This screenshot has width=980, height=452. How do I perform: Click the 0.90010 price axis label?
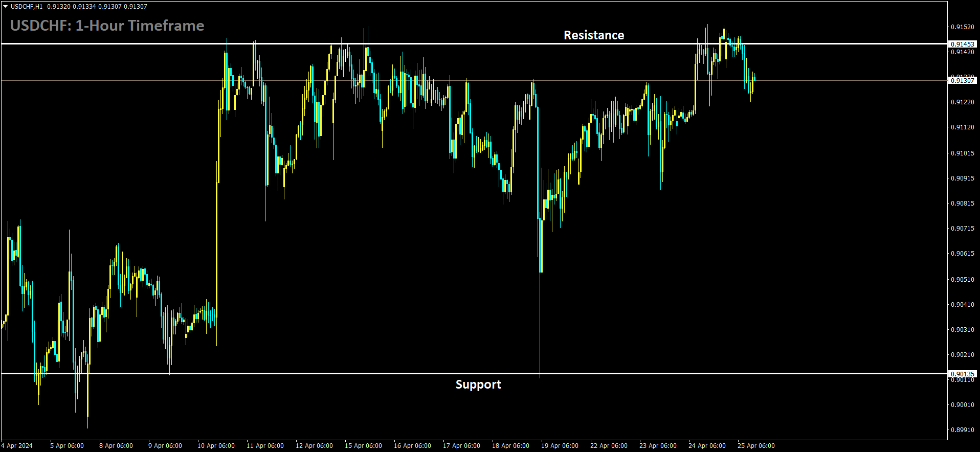pos(962,405)
